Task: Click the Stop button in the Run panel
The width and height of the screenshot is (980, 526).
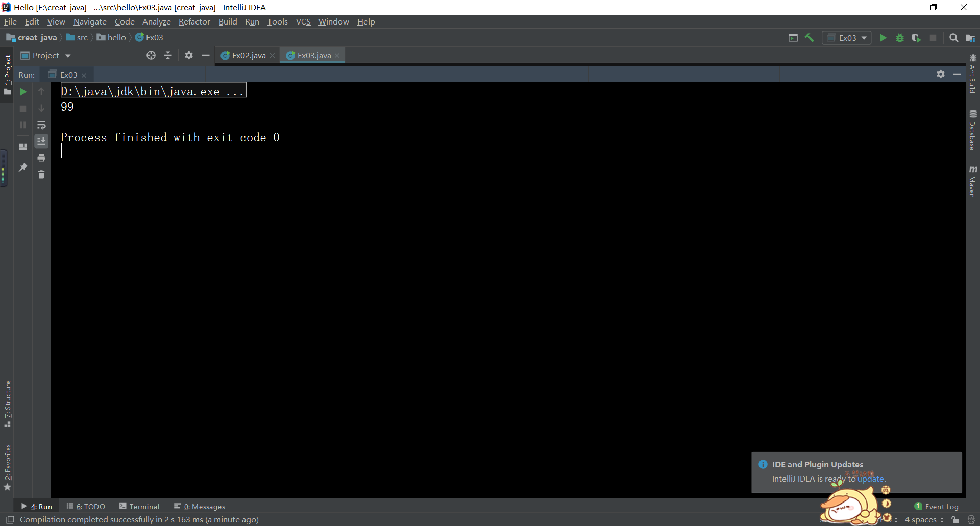Action: [x=23, y=109]
